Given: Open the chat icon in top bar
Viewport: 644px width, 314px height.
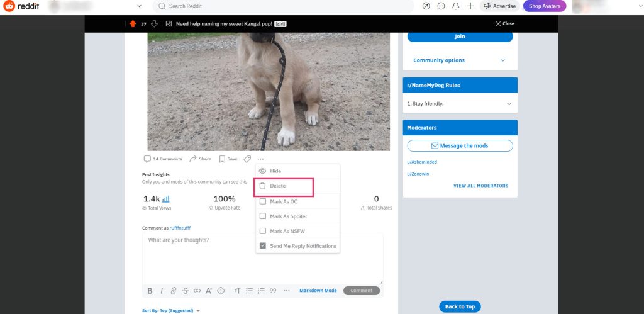Looking at the screenshot, I should pyautogui.click(x=441, y=6).
